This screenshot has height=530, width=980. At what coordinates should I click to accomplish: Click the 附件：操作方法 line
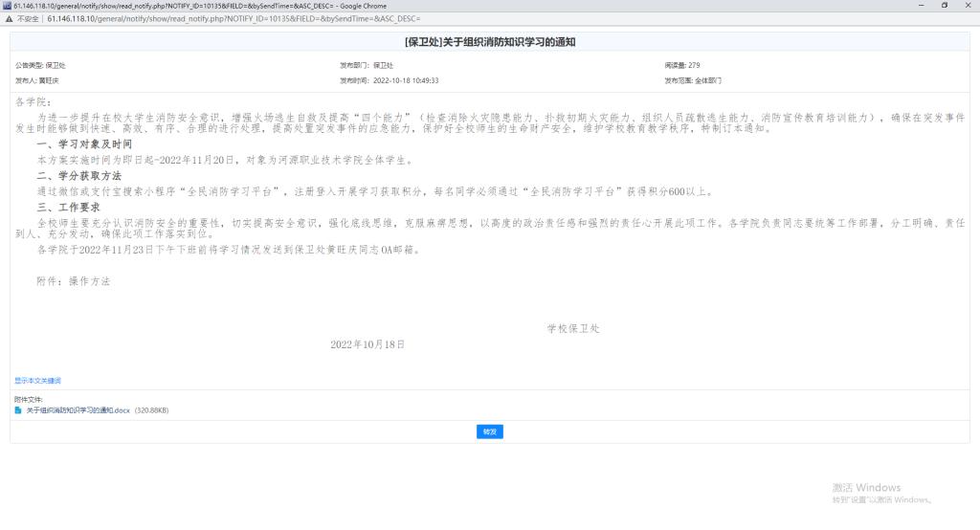tap(73, 281)
